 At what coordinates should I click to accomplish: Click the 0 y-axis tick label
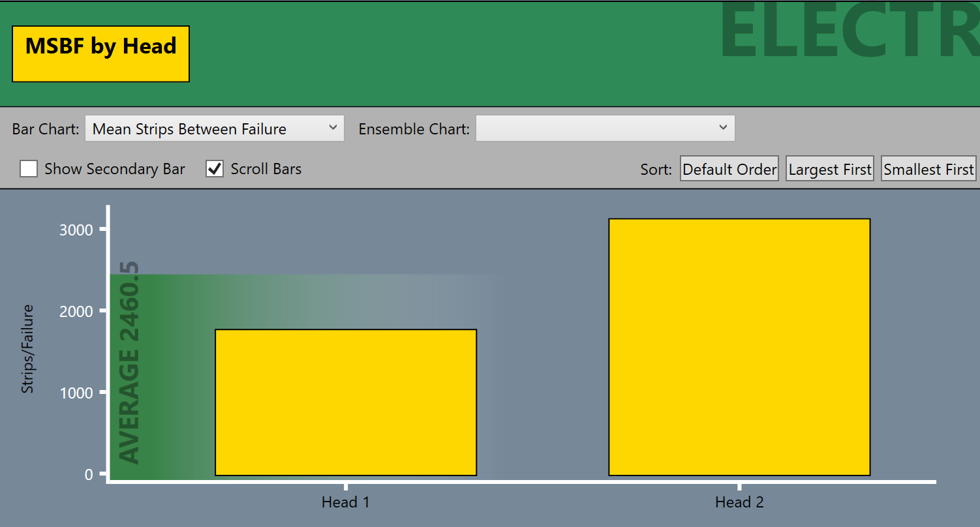pos(88,474)
